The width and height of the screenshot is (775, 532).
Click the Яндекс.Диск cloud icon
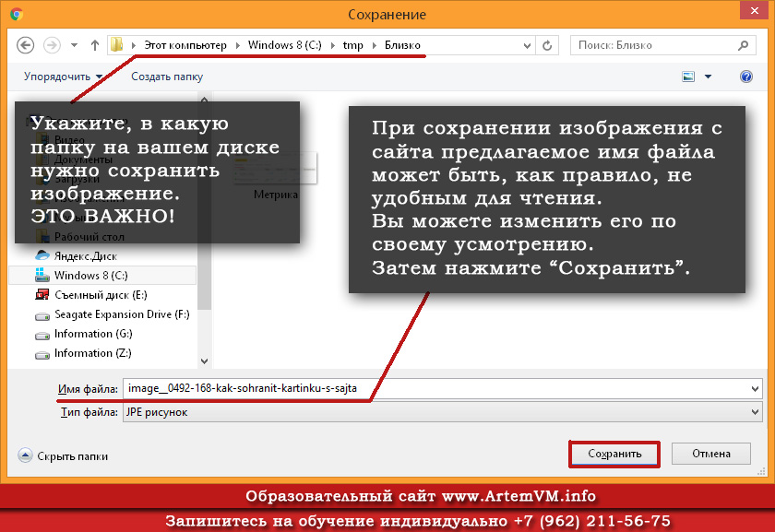42,255
